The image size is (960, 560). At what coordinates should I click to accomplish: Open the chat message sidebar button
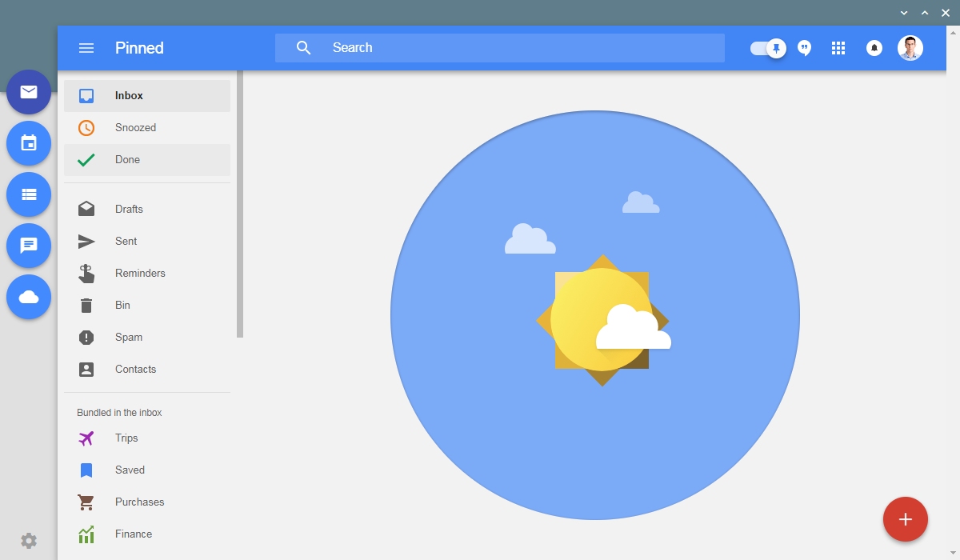[x=29, y=246]
